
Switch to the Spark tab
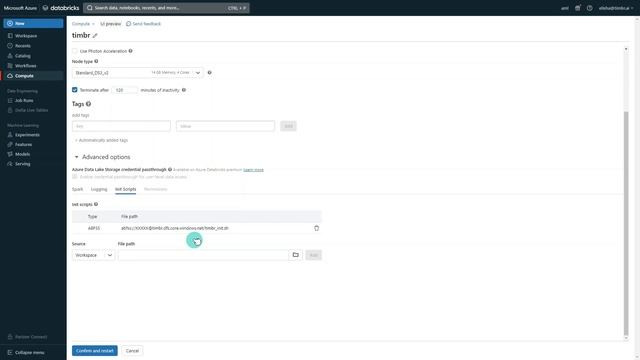78,189
